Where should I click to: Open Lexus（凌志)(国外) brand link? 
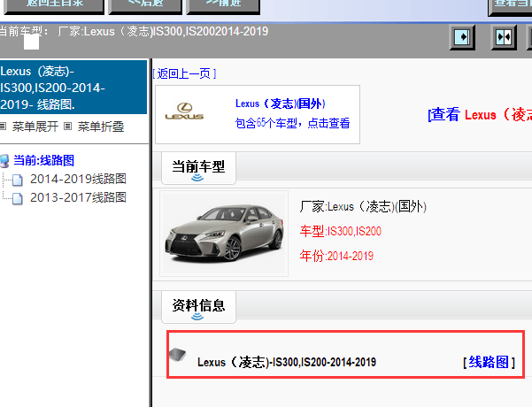click(x=281, y=104)
